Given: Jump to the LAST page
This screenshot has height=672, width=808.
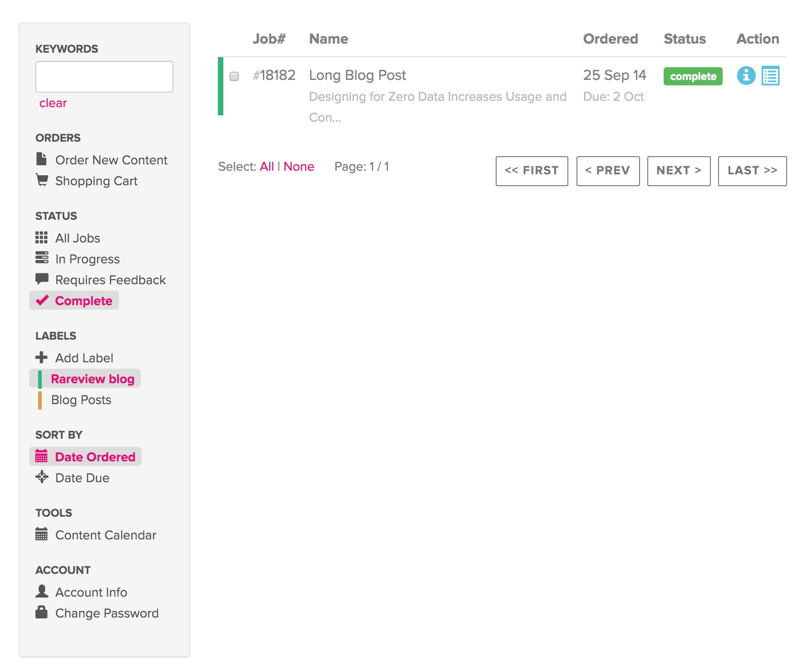Looking at the screenshot, I should pos(753,171).
